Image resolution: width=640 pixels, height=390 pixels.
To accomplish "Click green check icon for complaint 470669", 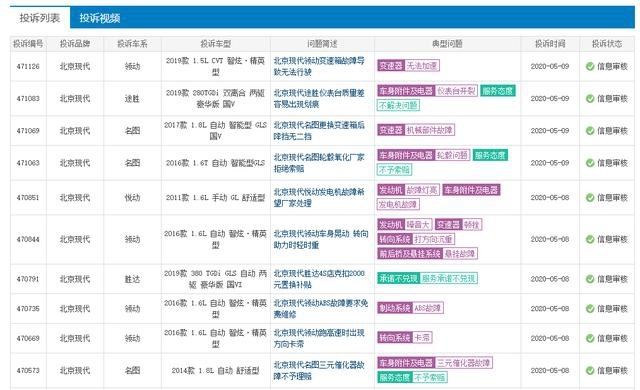I will [x=590, y=338].
